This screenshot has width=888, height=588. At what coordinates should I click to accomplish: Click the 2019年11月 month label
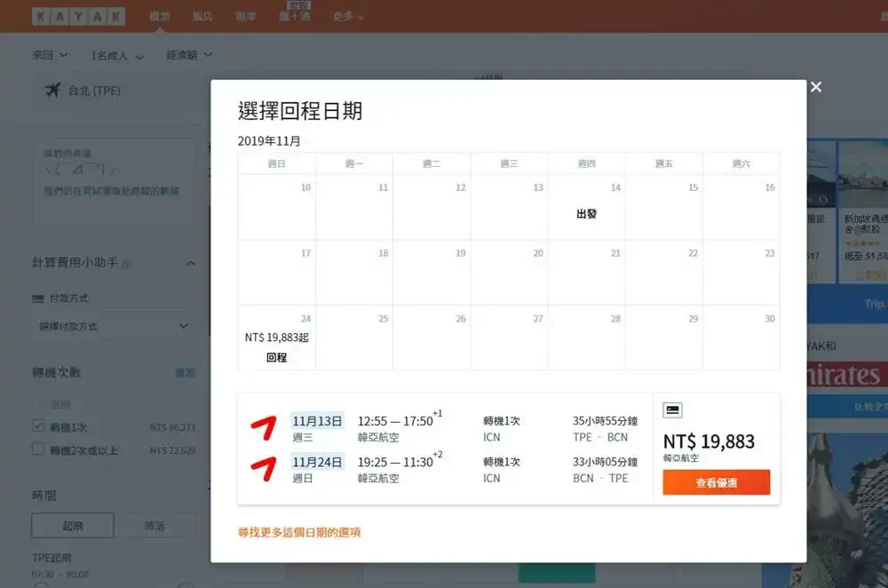(x=269, y=141)
